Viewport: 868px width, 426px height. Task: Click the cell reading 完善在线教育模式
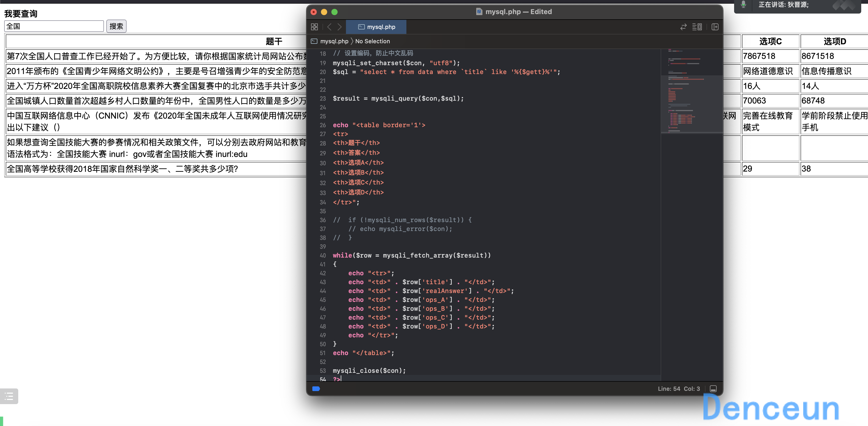770,121
